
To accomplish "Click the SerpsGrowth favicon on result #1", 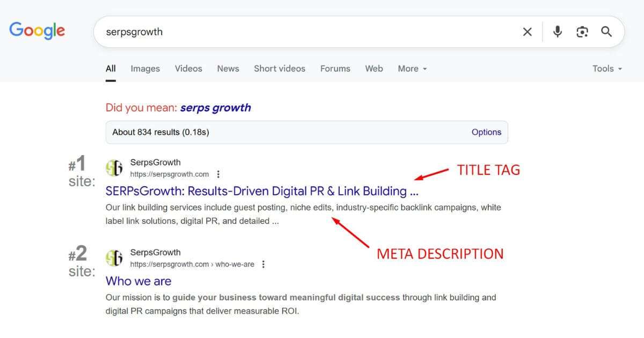I will click(x=115, y=167).
